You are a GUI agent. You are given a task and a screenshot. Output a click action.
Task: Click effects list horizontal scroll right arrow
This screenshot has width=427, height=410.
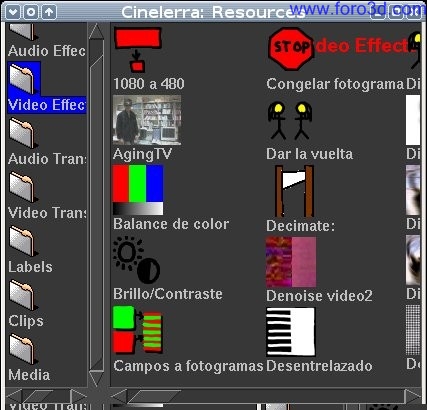[413, 396]
